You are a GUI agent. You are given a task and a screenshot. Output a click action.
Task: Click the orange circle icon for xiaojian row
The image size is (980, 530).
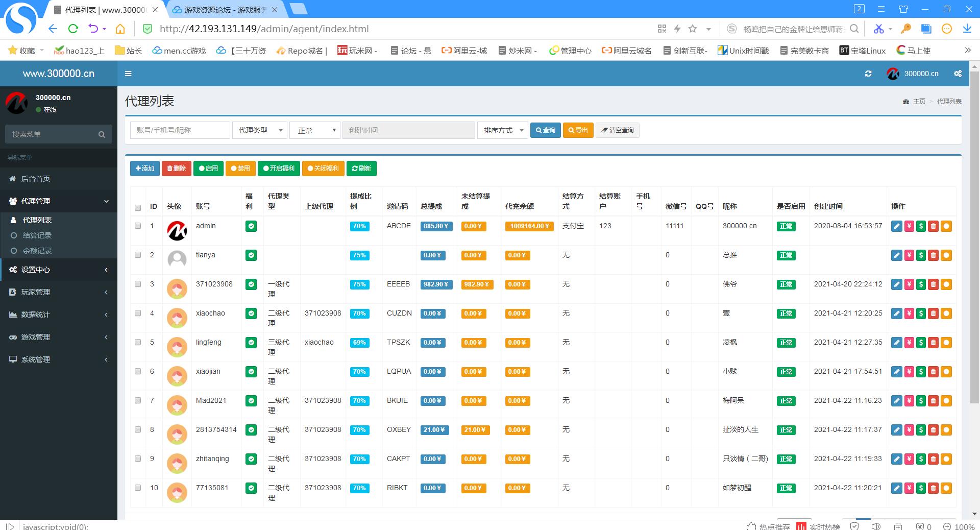coord(946,372)
